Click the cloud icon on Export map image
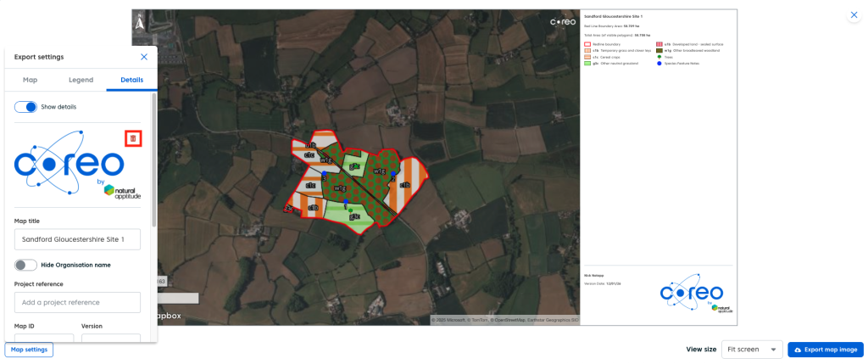The height and width of the screenshot is (364, 868). pyautogui.click(x=798, y=350)
